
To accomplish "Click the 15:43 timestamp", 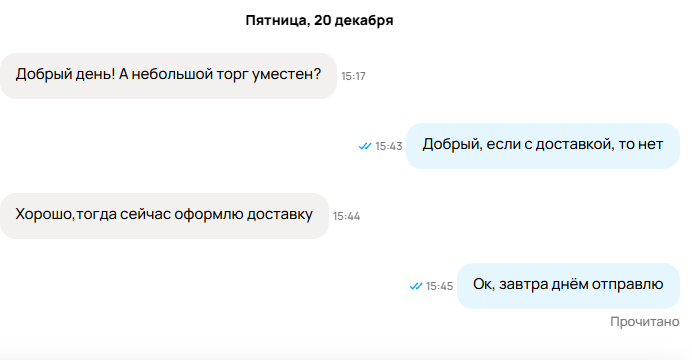I will click(389, 146).
